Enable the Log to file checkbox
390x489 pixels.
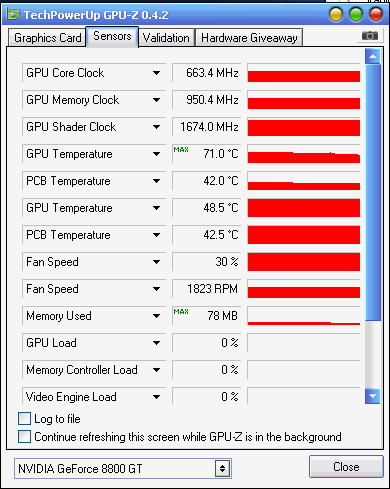(24, 419)
